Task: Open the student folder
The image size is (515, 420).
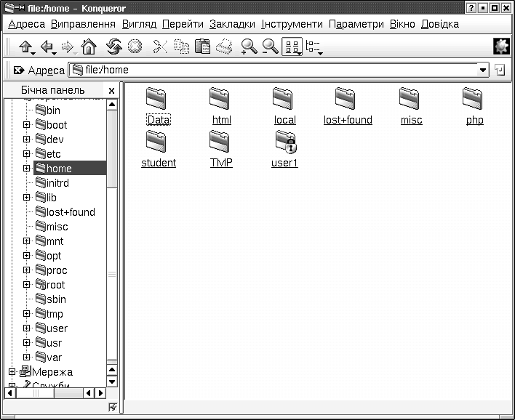Action: click(159, 148)
